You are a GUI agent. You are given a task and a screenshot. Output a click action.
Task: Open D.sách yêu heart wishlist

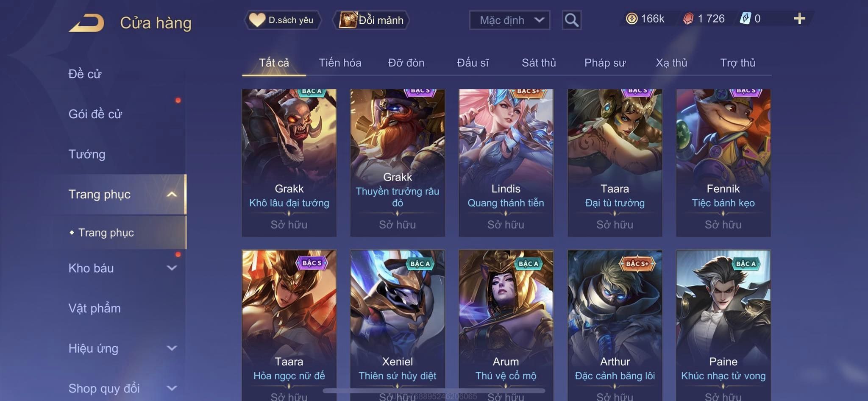click(283, 20)
